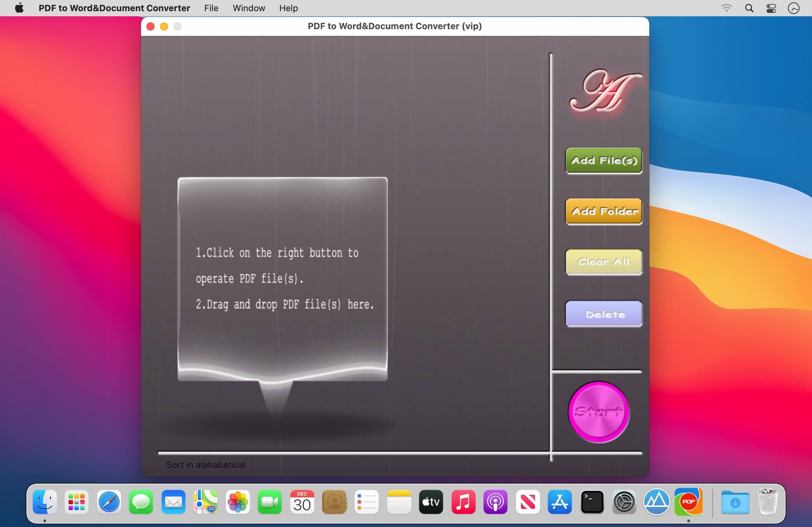Open Terminal from the dock

pos(592,502)
